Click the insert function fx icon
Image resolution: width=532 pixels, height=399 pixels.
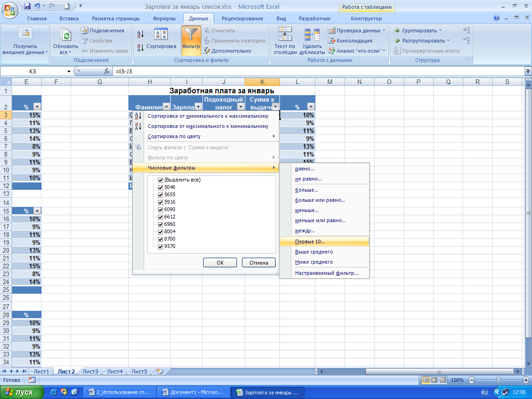pos(107,71)
